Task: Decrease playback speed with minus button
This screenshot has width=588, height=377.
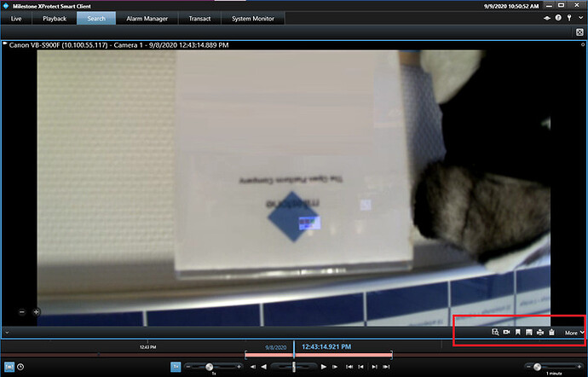Action: coord(188,367)
